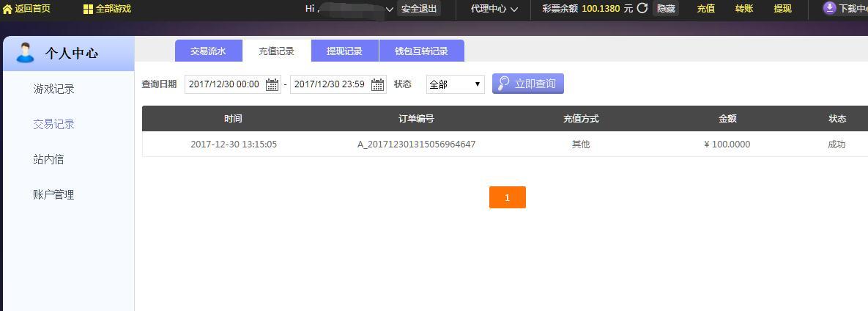The width and height of the screenshot is (868, 311).
Task: Toggle balance visibility with 隐藏
Action: coord(666,8)
